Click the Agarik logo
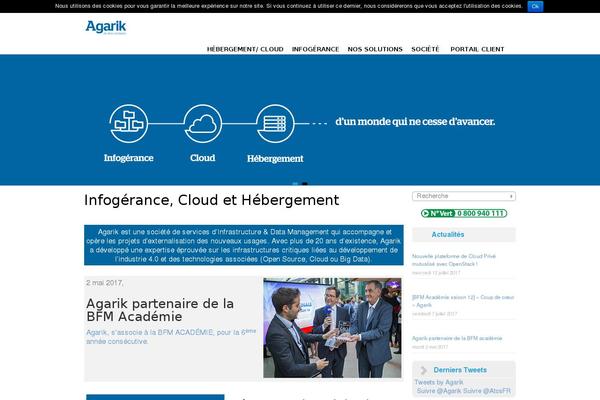Image resolution: width=600 pixels, height=400 pixels. point(106,27)
